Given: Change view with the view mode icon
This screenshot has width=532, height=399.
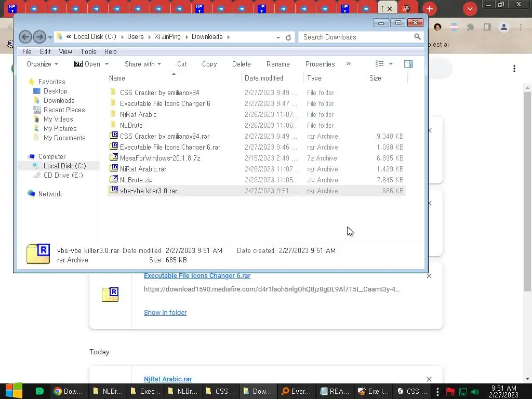Looking at the screenshot, I should coord(379,64).
